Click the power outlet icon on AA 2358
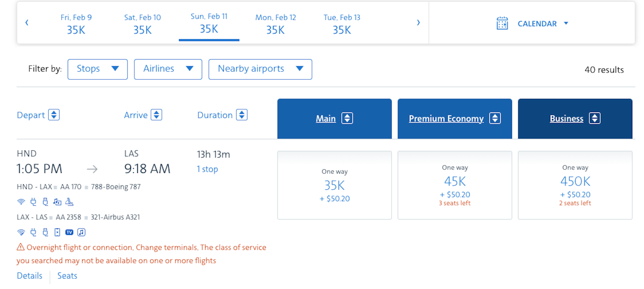The image size is (644, 289). point(33,232)
